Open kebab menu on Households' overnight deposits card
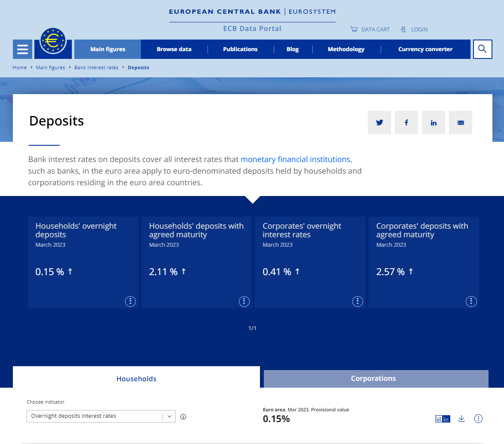Screen dimensions: 504x444 [130, 301]
